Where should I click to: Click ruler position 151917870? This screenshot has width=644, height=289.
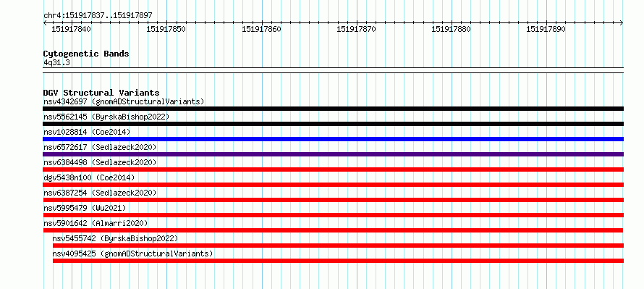click(x=357, y=29)
